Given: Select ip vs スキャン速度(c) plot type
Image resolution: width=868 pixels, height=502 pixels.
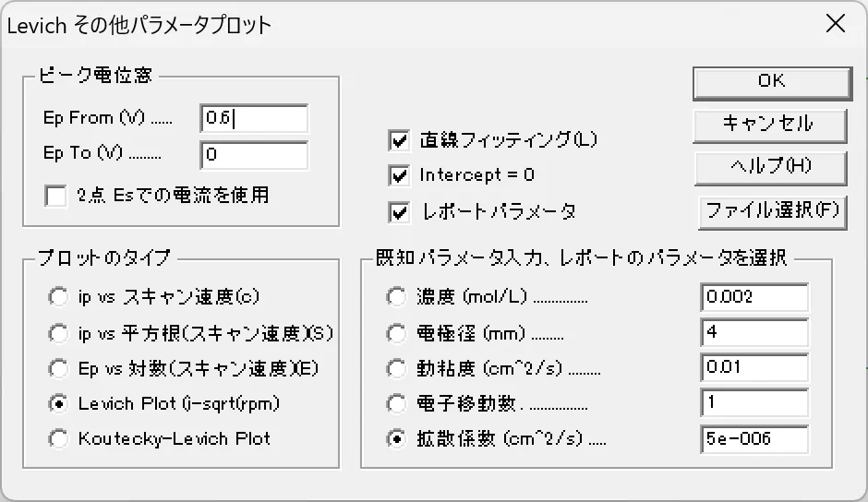Looking at the screenshot, I should (59, 297).
